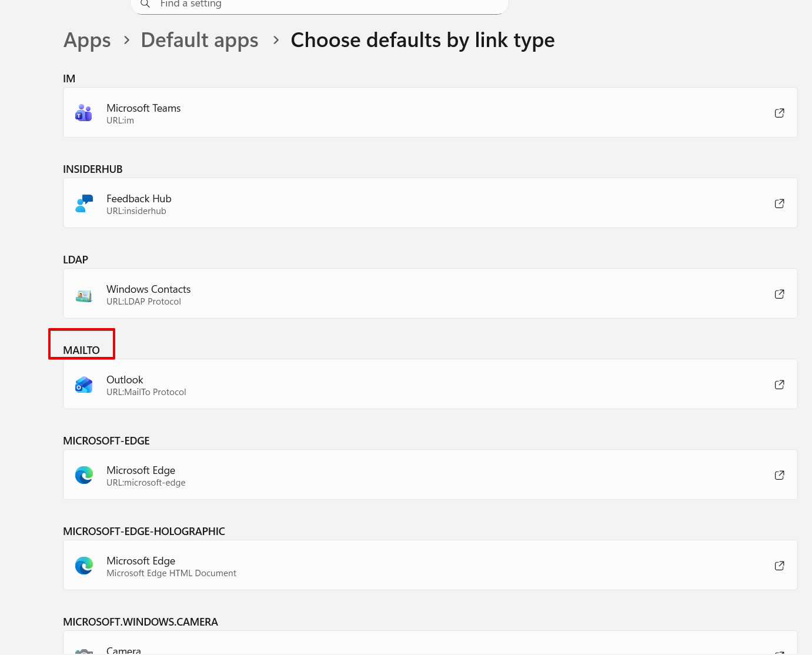Open the external link icon for Windows Contacts

pos(780,294)
